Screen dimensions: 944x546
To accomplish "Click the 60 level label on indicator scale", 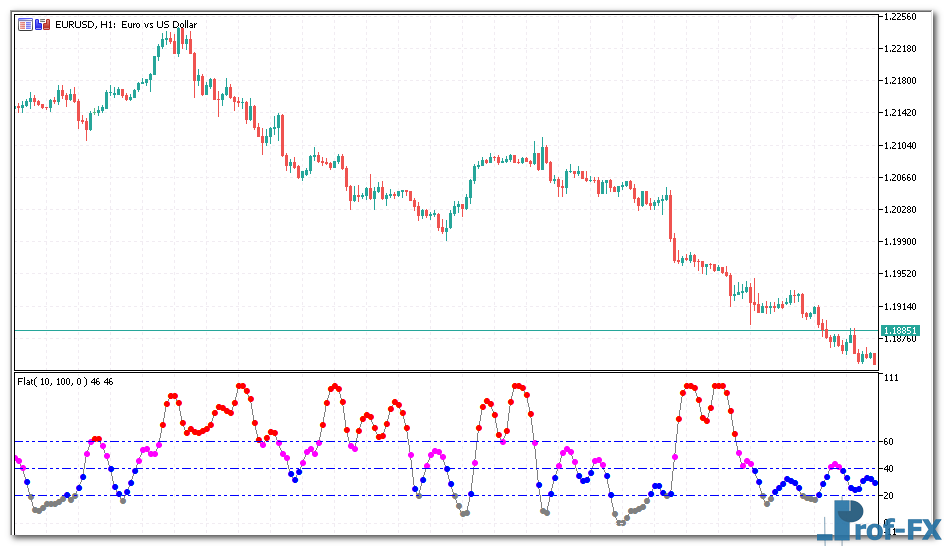I will [888, 442].
